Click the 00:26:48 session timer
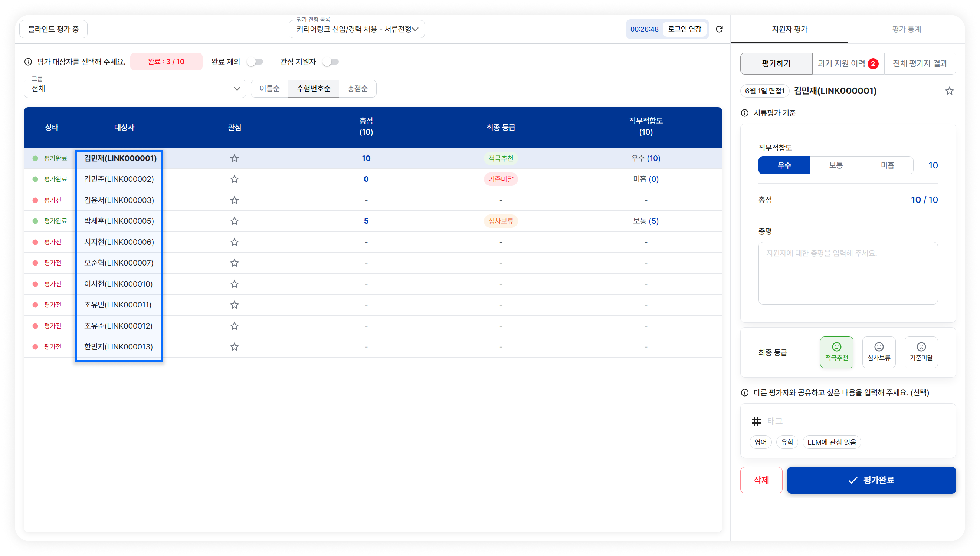 [x=644, y=29]
